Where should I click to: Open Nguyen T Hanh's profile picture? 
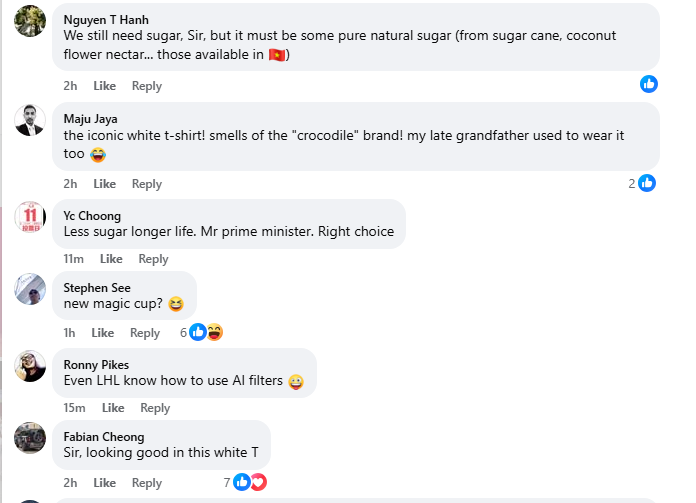point(30,21)
